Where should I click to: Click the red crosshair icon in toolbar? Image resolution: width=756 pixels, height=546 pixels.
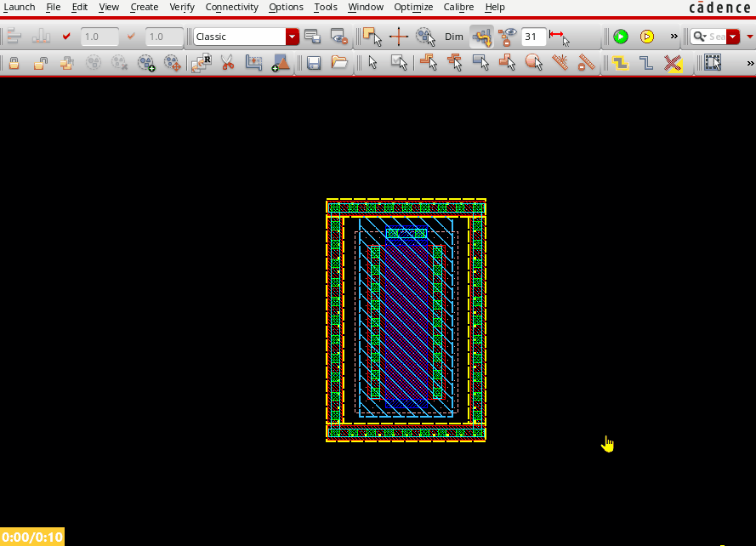point(399,37)
